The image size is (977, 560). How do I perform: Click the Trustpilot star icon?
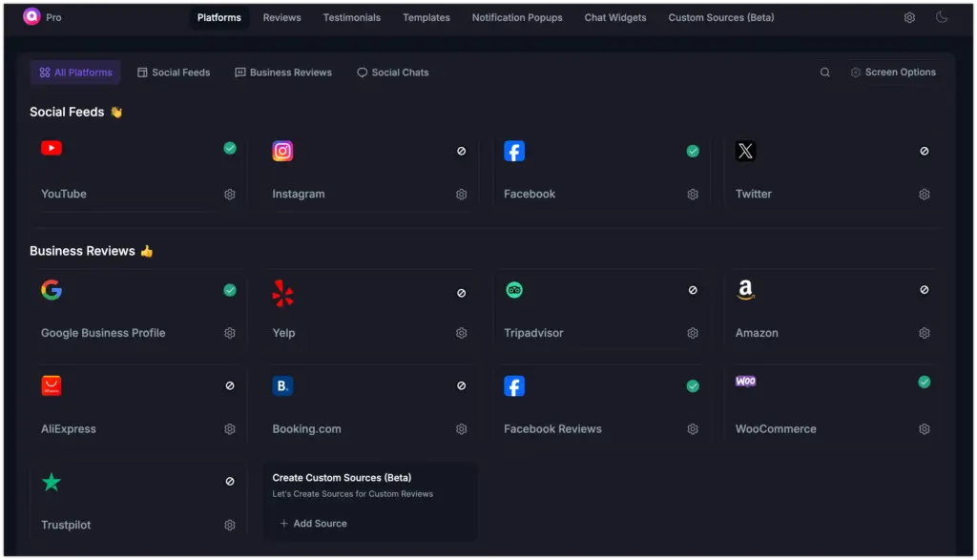click(52, 482)
